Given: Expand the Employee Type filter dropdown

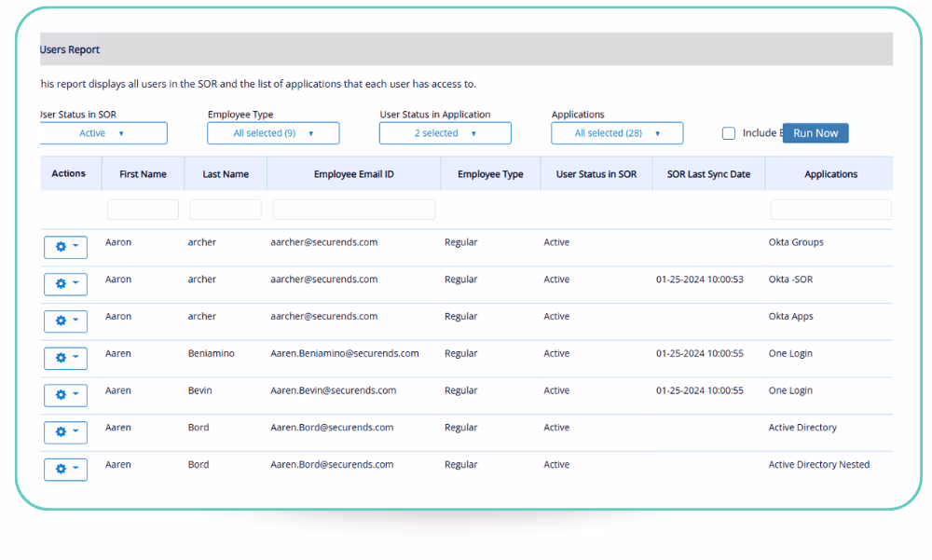Looking at the screenshot, I should click(273, 133).
